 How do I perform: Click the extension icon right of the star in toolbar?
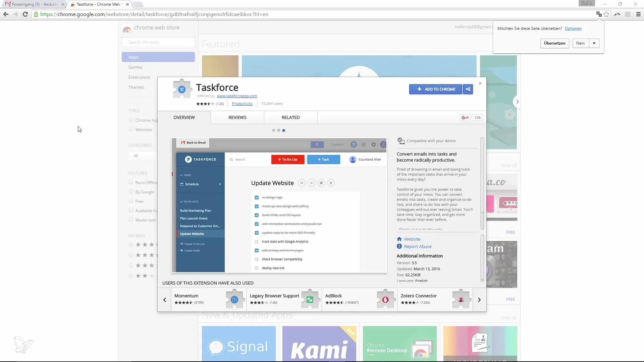tap(617, 14)
